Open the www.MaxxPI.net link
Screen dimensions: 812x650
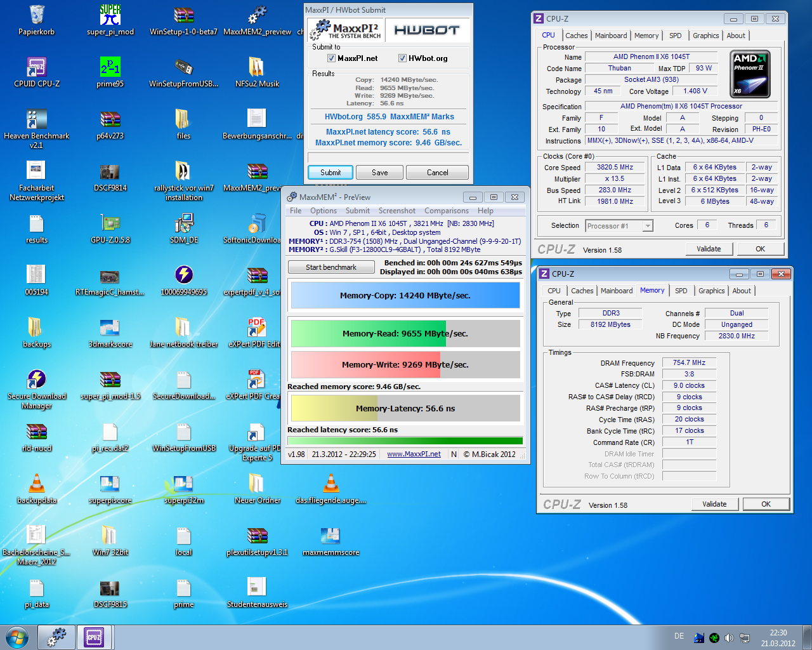(414, 454)
